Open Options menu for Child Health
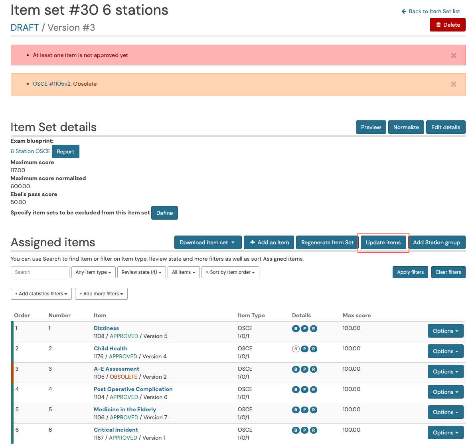This screenshot has width=476, height=448. (x=446, y=351)
